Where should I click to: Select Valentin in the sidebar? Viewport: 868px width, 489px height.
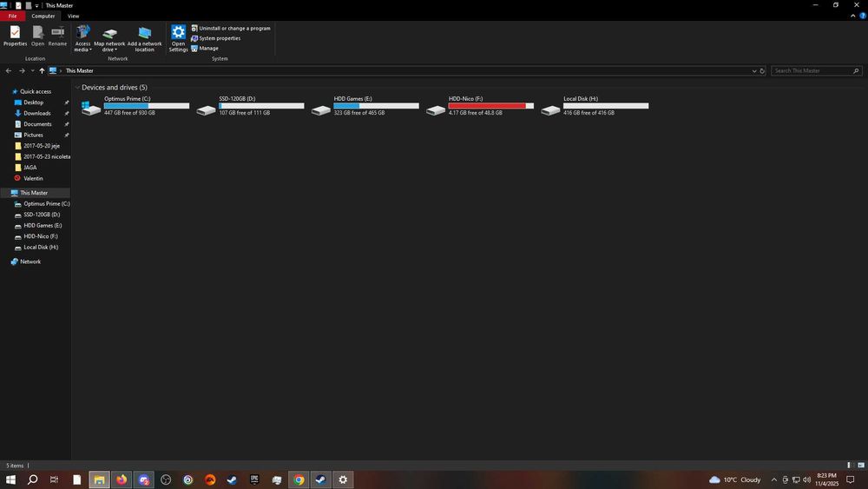[x=33, y=178]
